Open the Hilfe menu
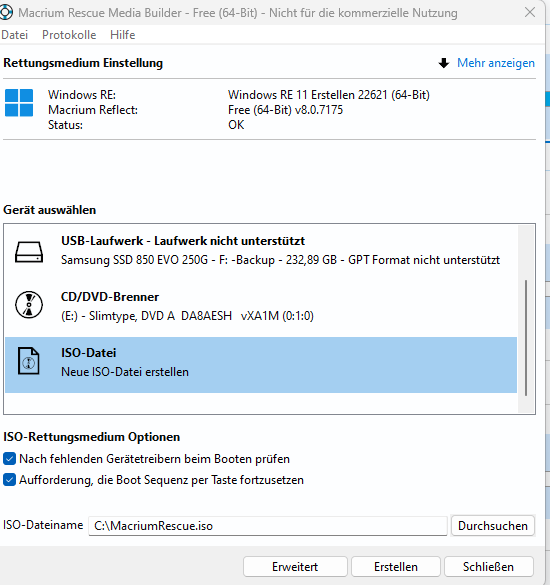 pos(122,35)
